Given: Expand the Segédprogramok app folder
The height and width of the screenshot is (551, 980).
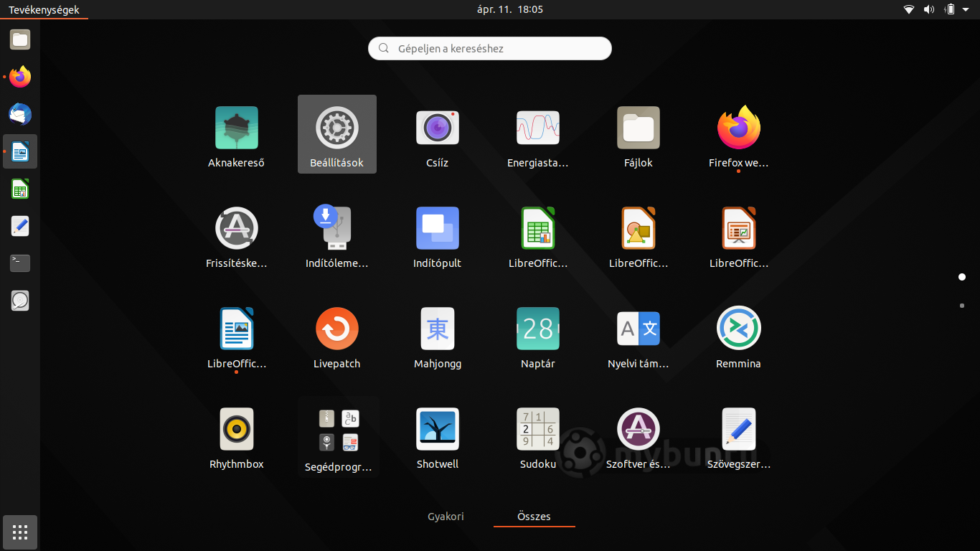Looking at the screenshot, I should click(x=339, y=437).
